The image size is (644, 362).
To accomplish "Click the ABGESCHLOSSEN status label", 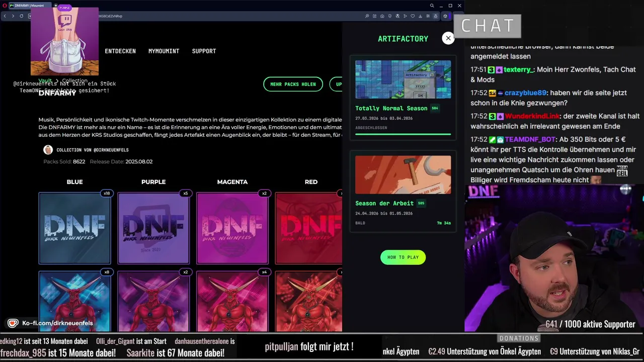I will pos(371,128).
